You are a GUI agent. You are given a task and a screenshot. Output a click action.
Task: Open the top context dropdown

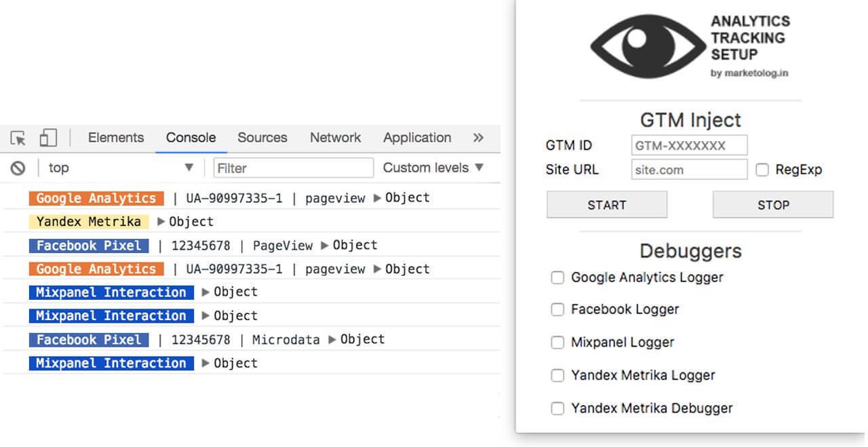121,168
